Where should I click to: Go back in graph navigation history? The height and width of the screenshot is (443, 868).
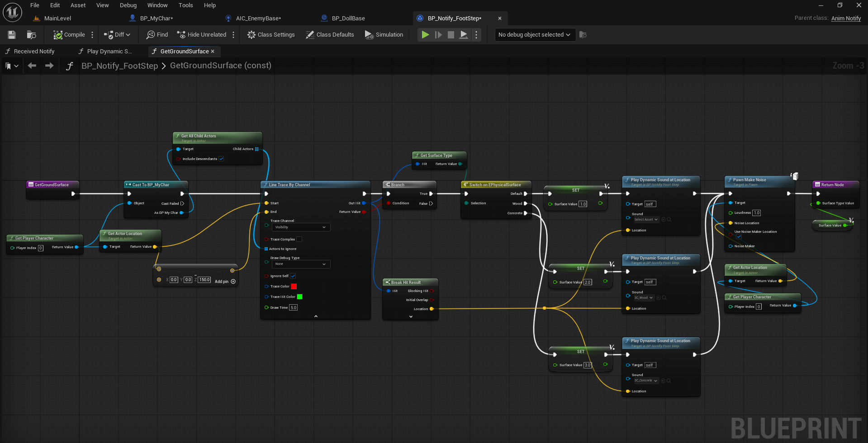point(32,66)
